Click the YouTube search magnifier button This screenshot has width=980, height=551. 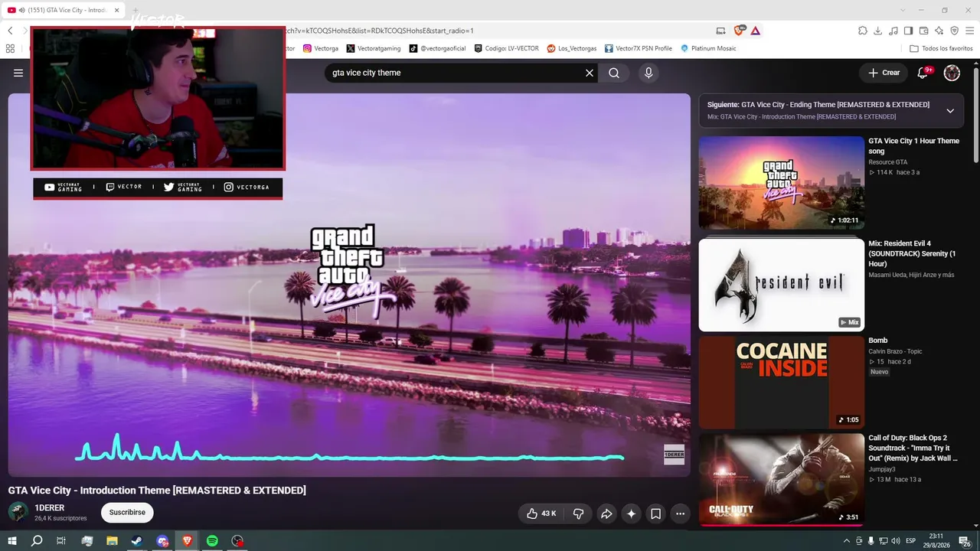coord(614,73)
